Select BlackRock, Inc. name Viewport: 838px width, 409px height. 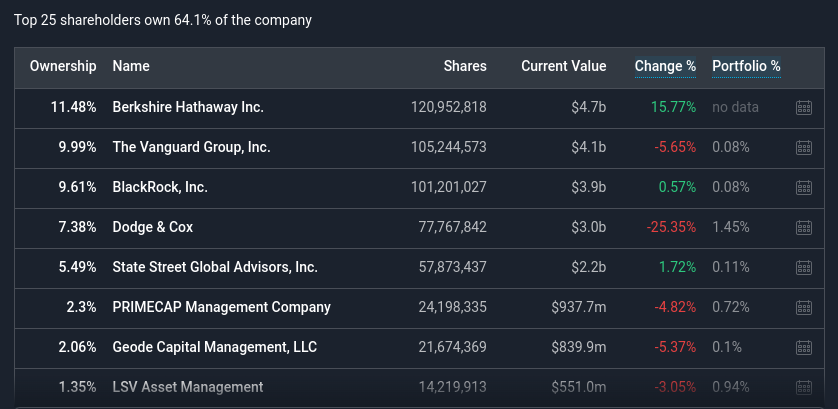[160, 188]
